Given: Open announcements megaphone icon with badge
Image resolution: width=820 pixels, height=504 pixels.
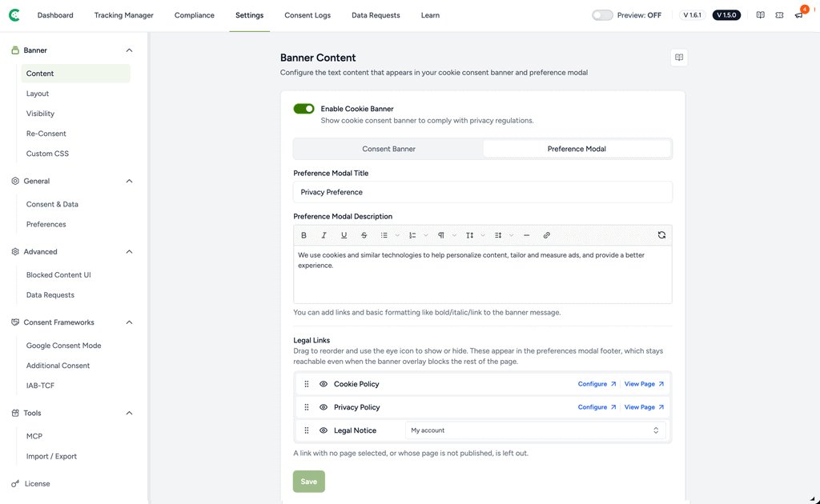Looking at the screenshot, I should [798, 15].
